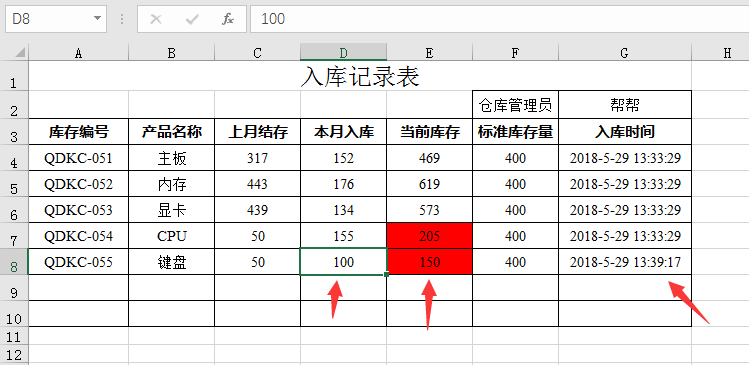This screenshot has height=365, width=749.
Task: Click the 标准库存量 header cell
Action: [x=515, y=132]
